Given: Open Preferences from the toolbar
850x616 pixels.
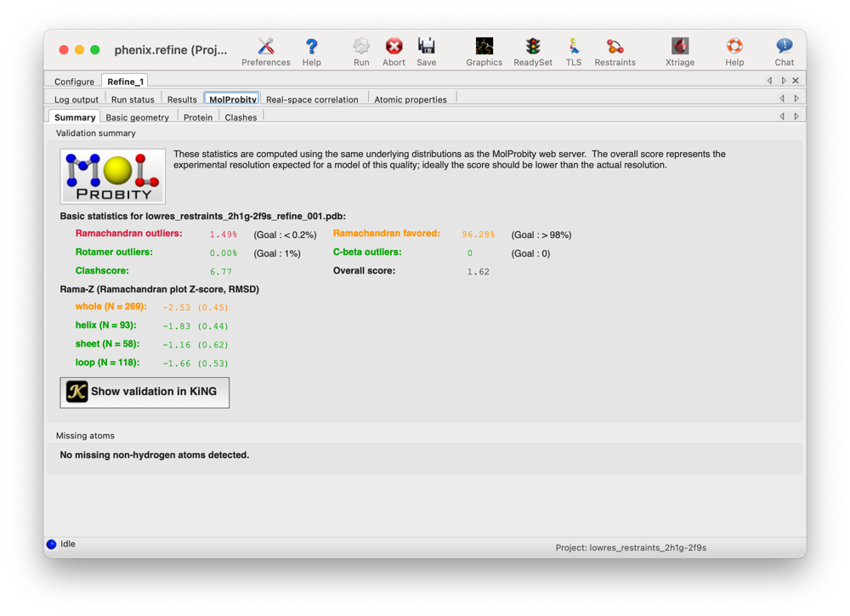Looking at the screenshot, I should pos(265,52).
